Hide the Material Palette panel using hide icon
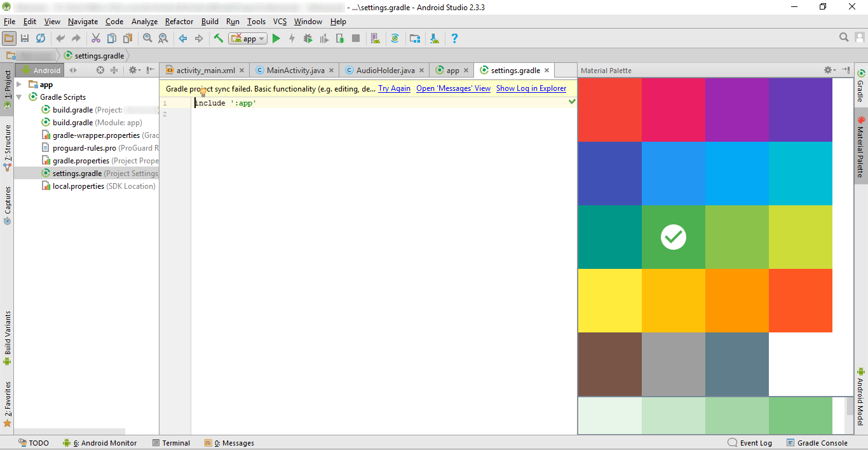Image resolution: width=868 pixels, height=450 pixels. [846, 70]
